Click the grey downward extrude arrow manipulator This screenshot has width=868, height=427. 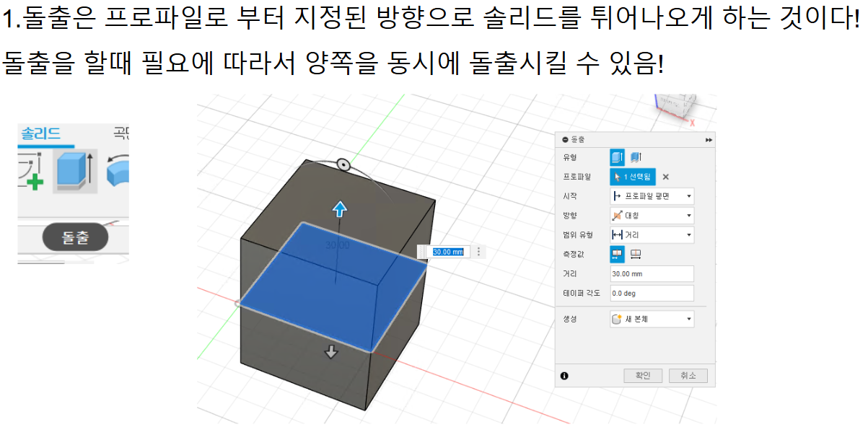coord(331,351)
